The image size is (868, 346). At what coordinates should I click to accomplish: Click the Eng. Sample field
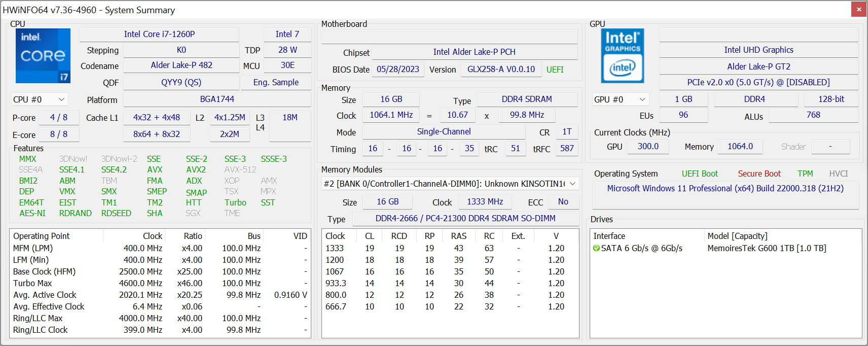click(276, 82)
